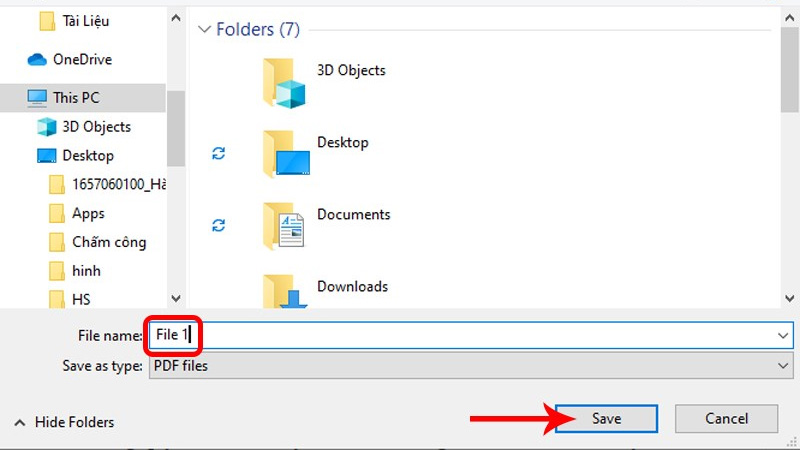This screenshot has width=800, height=450.
Task: Click the file list vertical scrollbar thumb
Action: coord(790,70)
